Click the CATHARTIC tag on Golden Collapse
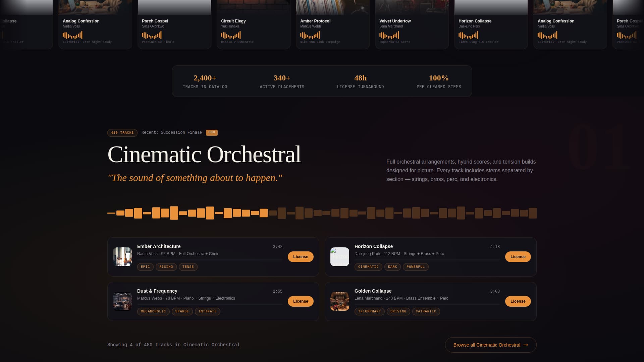The height and width of the screenshot is (362, 644). [x=426, y=311]
